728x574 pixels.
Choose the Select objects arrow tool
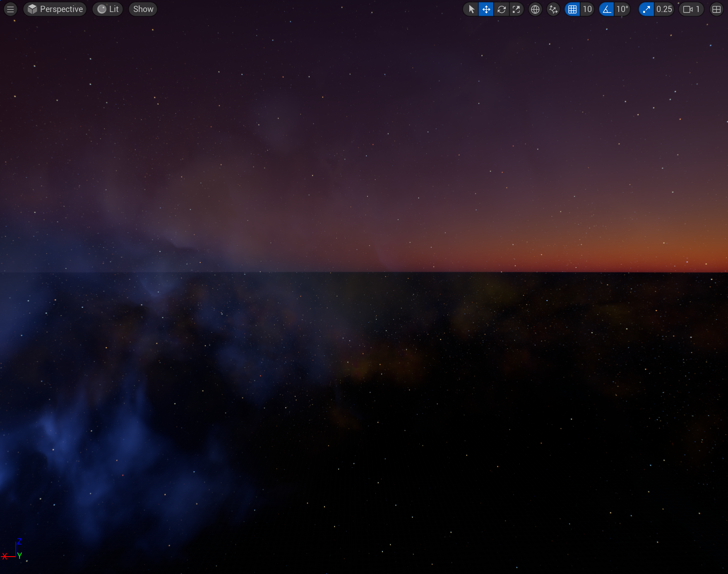[x=471, y=9]
